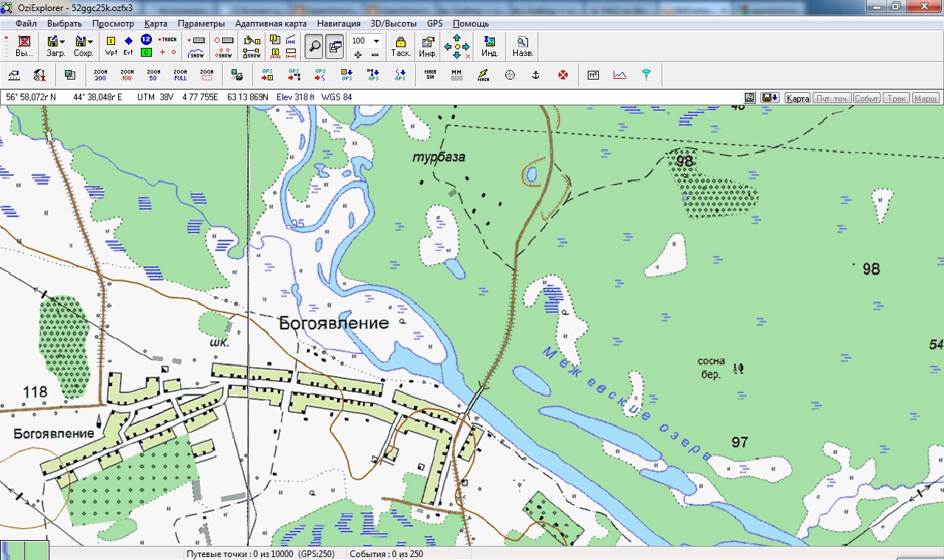The width and height of the screenshot is (944, 560).
Task: Toggle the map view window button
Action: (x=334, y=46)
